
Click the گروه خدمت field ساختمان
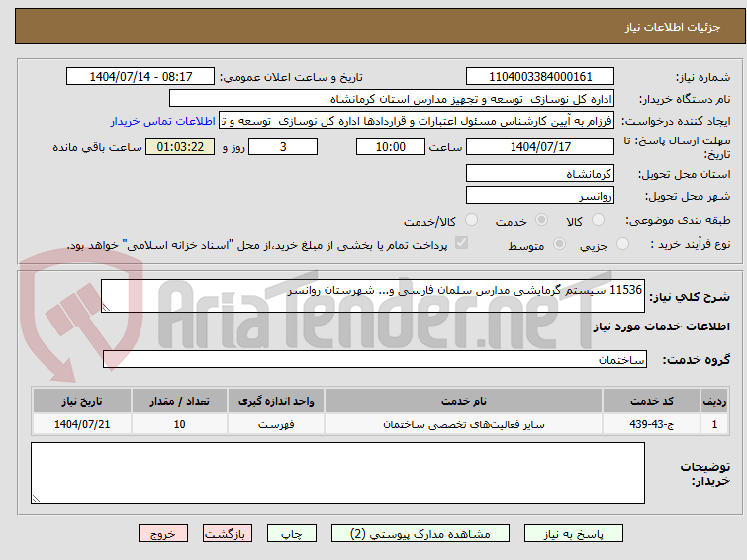(375, 359)
